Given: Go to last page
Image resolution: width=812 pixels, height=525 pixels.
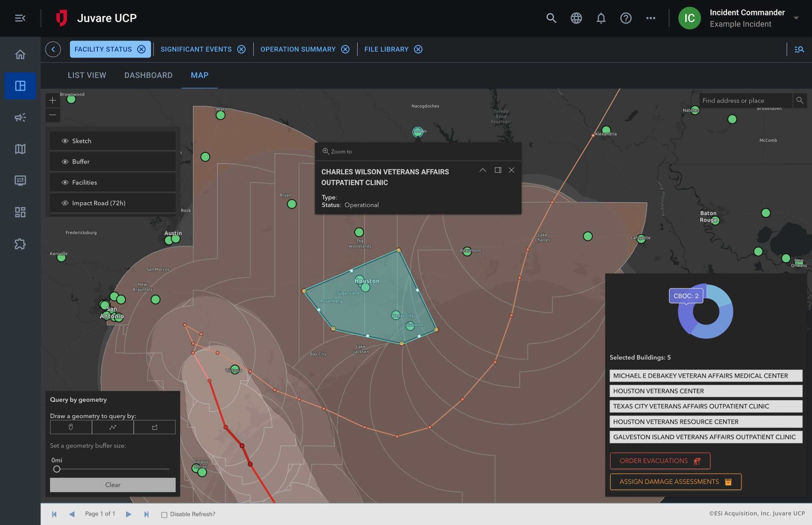Looking at the screenshot, I should [146, 514].
